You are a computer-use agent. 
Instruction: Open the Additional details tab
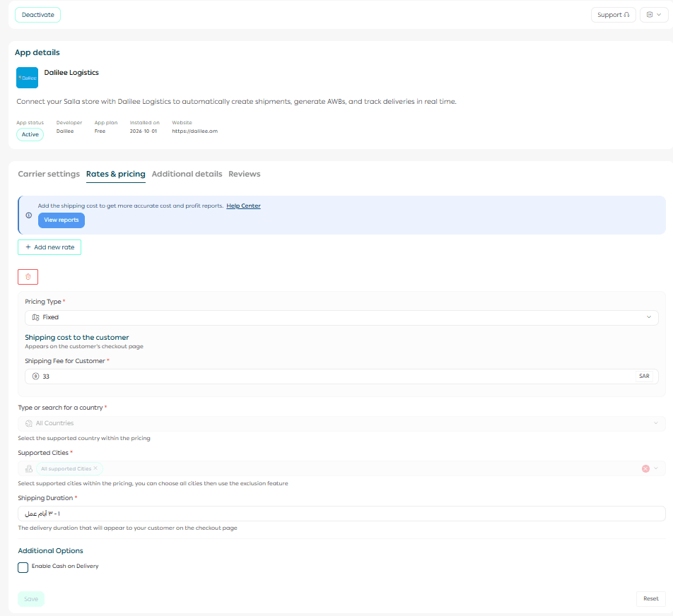click(x=187, y=174)
